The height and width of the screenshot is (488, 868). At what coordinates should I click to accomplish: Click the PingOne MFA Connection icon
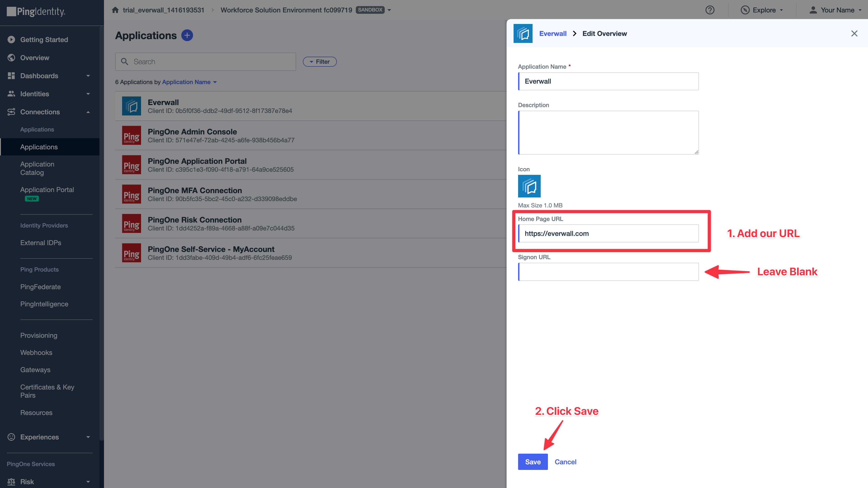click(131, 194)
